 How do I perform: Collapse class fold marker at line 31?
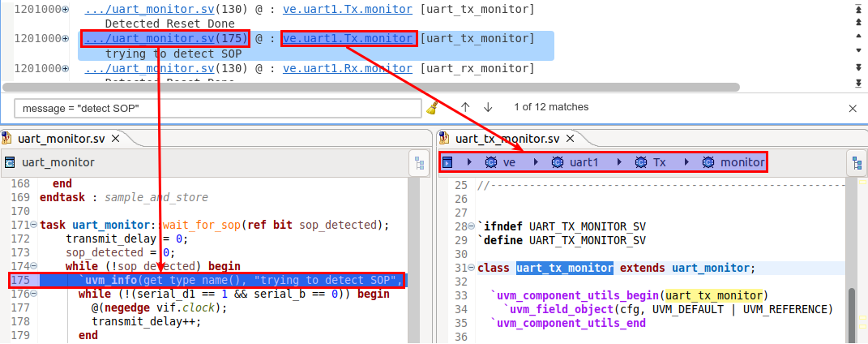pyautogui.click(x=472, y=268)
